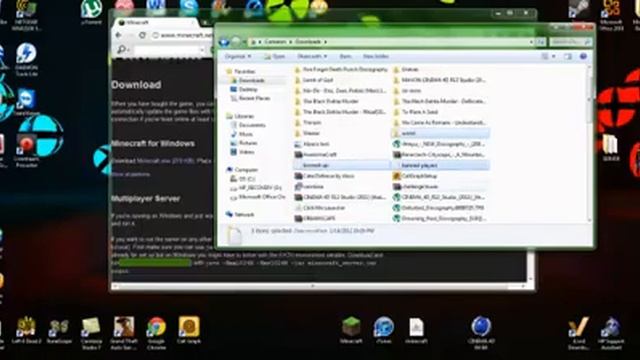Switch to the Minecraft tab in Chrome
This screenshot has width=640, height=360.
155,22
